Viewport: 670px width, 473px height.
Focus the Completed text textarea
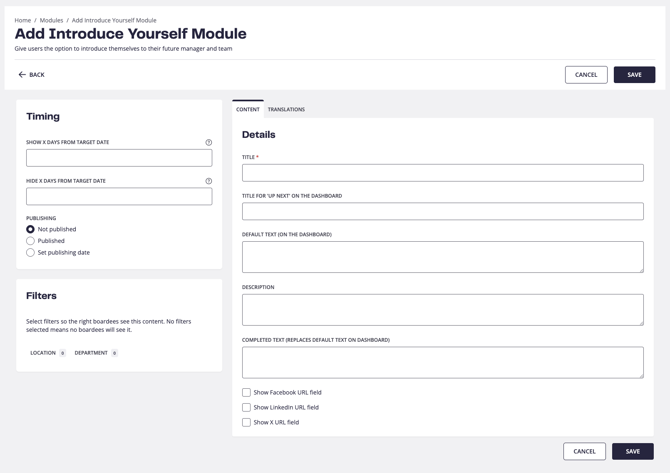coord(443,362)
